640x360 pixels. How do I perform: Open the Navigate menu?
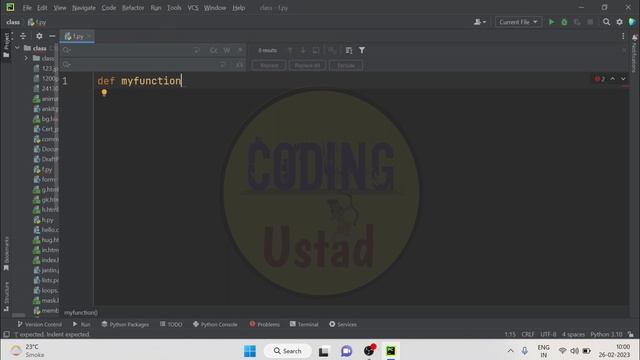point(84,8)
